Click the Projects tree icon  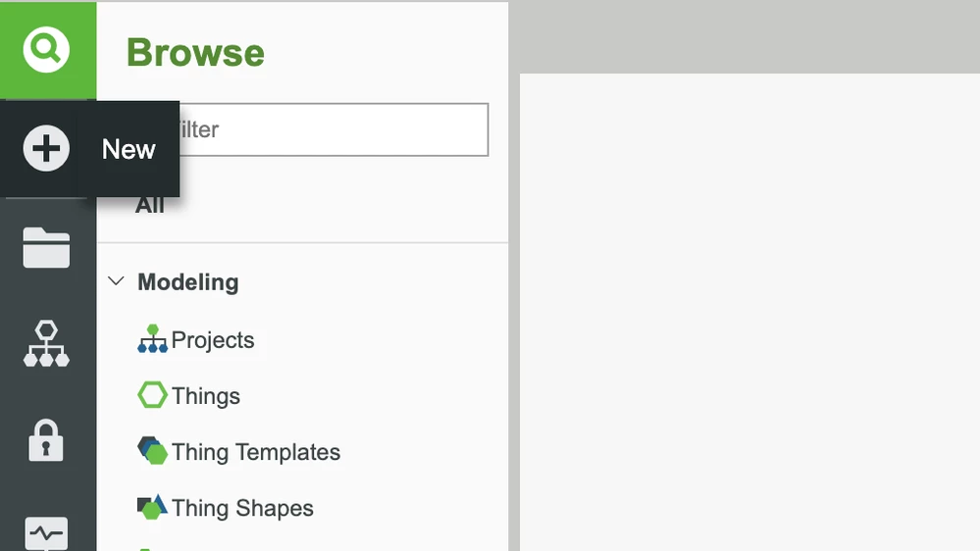(152, 340)
